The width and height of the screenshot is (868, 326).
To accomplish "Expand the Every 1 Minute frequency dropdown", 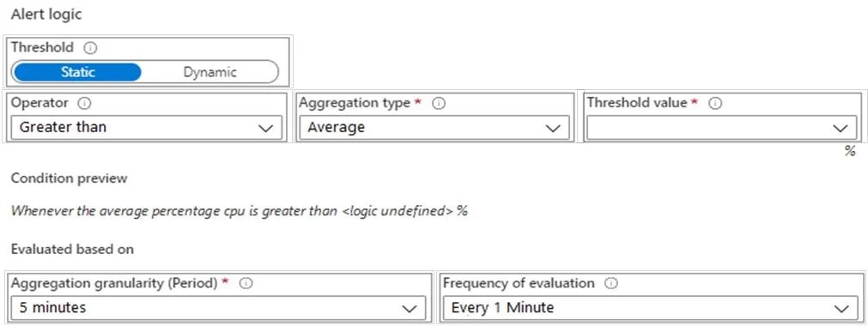I will pos(650,308).
